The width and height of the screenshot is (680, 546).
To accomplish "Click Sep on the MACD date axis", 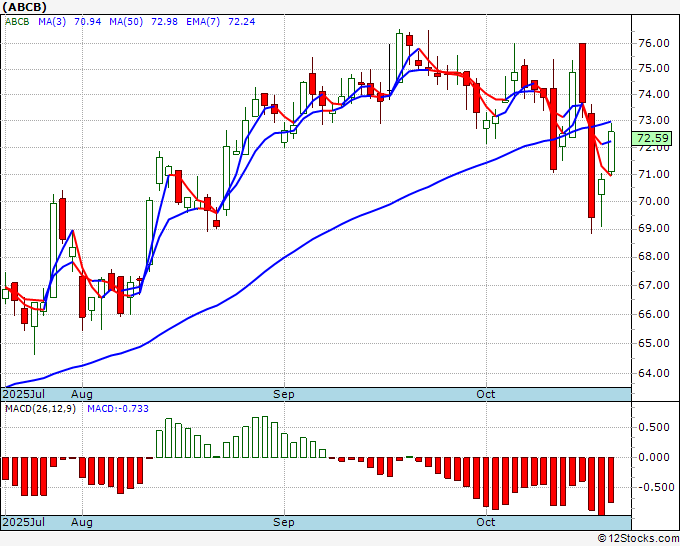I will (x=284, y=522).
